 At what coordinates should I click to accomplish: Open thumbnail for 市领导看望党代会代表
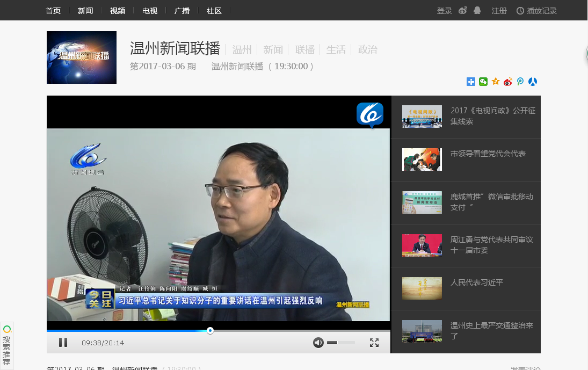pos(422,159)
